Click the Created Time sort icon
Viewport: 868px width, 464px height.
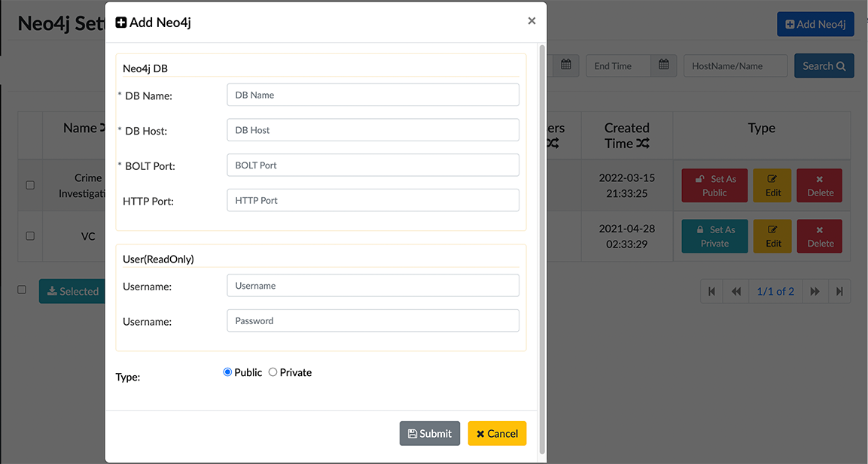(642, 143)
